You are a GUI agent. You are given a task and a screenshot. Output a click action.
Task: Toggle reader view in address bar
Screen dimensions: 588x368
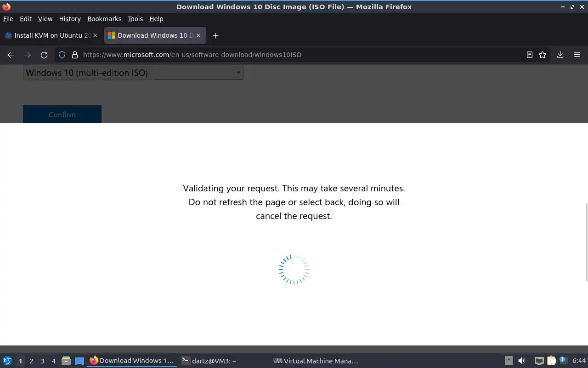(x=530, y=55)
